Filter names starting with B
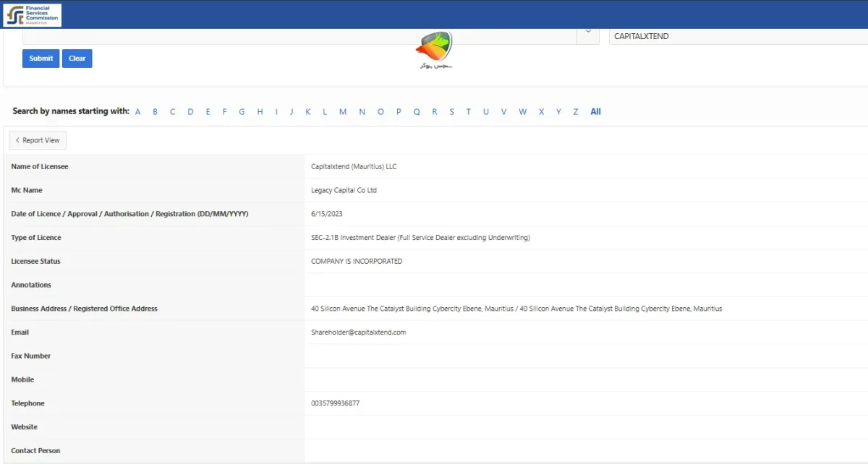Image resolution: width=868 pixels, height=464 pixels. pyautogui.click(x=155, y=111)
